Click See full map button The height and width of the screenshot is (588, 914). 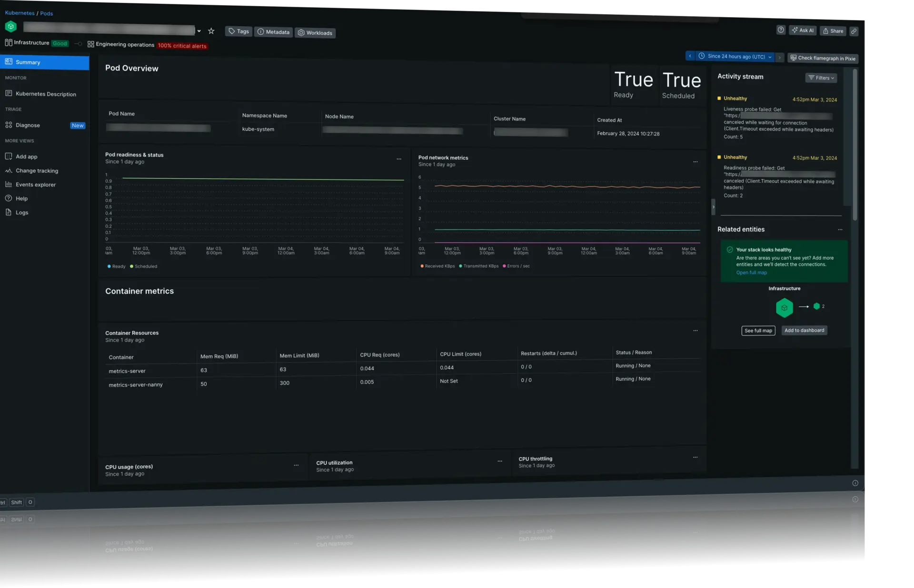click(758, 330)
